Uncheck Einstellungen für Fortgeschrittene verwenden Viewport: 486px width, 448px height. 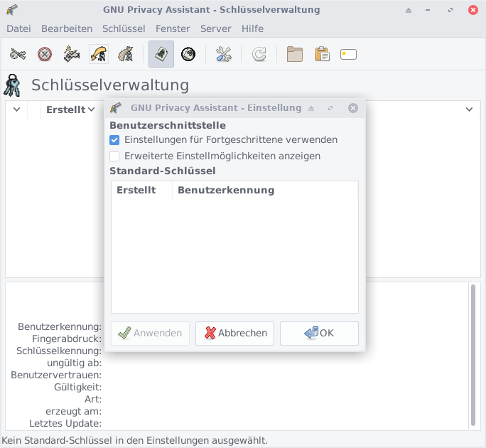point(114,140)
